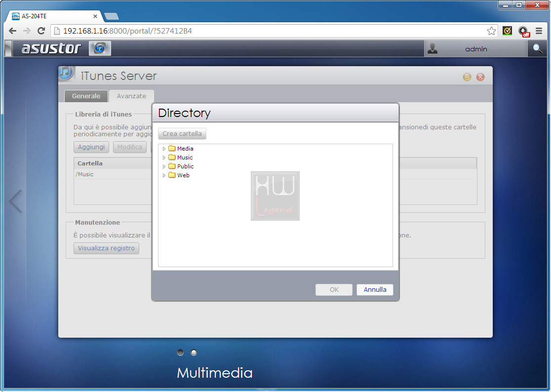Switch to the Avanzate tab

pyautogui.click(x=131, y=96)
